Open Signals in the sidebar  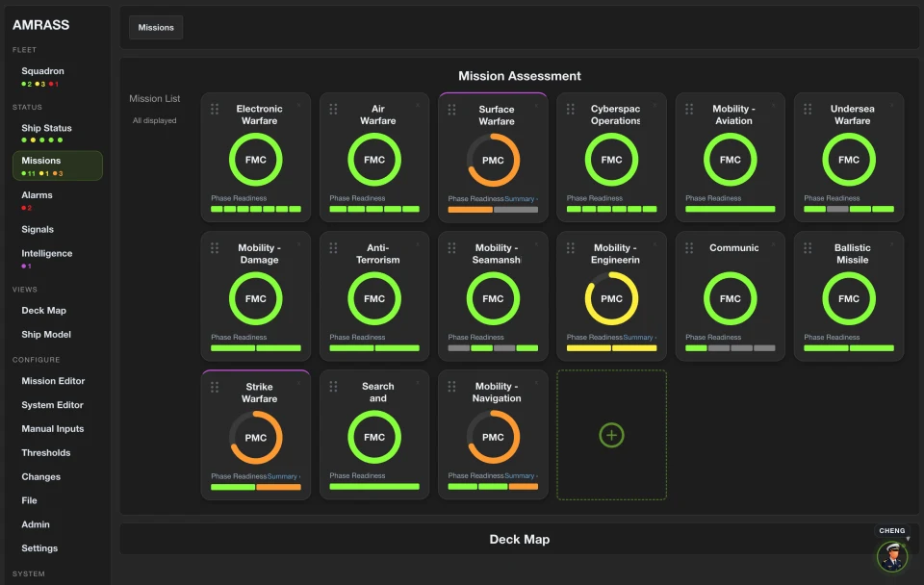click(x=38, y=229)
